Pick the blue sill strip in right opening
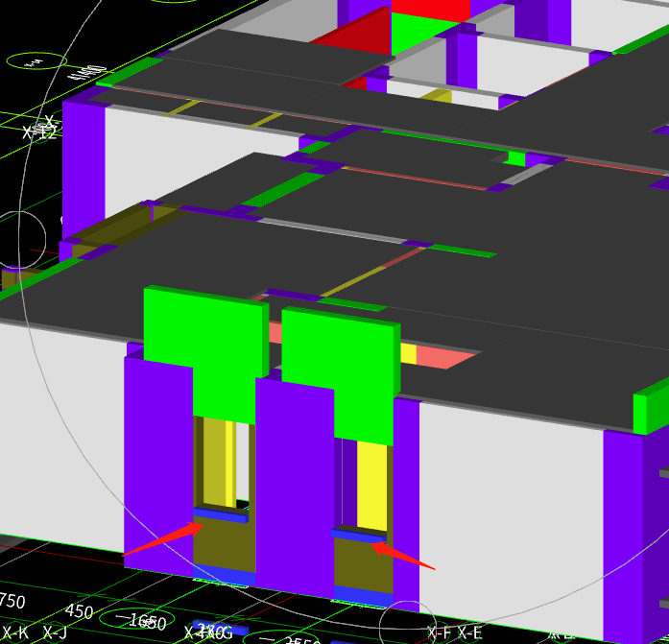The height and width of the screenshot is (644, 669). tap(358, 536)
